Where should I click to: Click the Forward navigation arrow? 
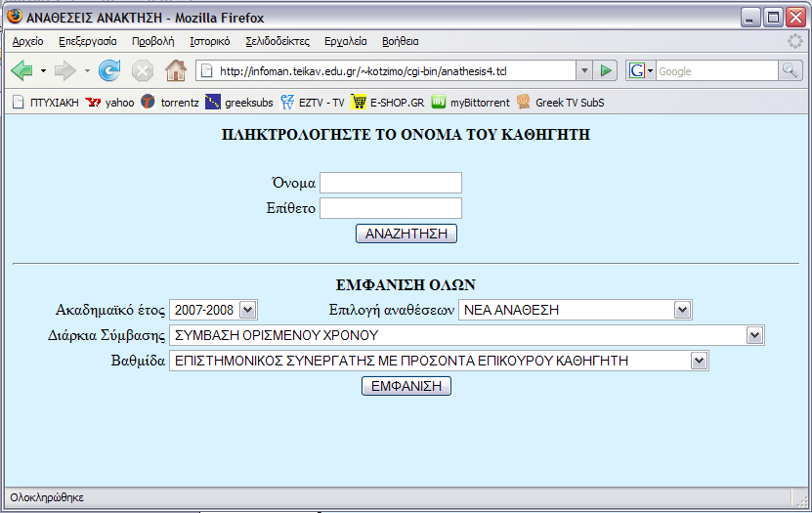click(64, 70)
